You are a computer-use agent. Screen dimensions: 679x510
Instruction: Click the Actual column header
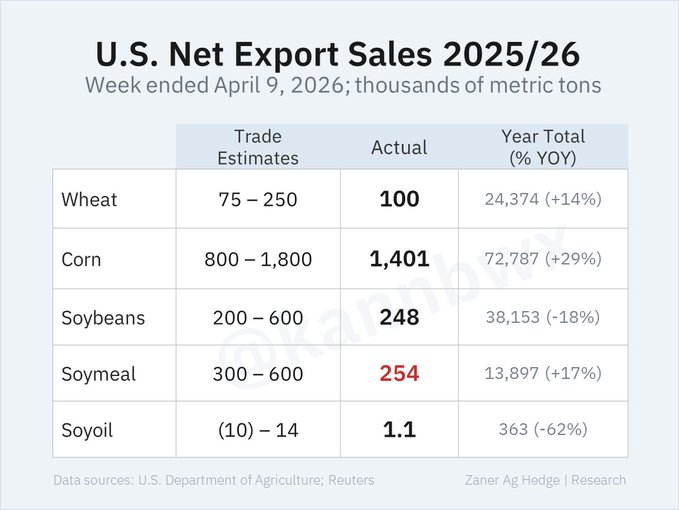399,148
